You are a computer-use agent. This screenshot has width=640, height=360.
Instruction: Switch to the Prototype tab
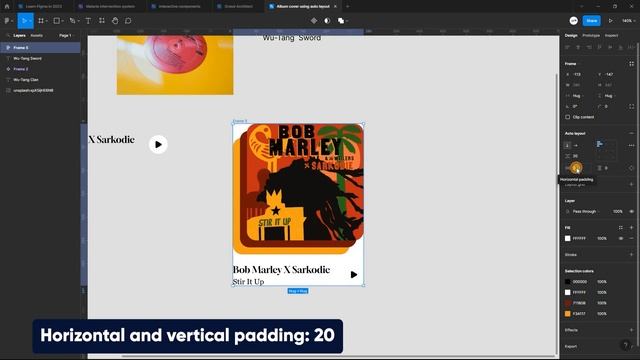tap(591, 36)
